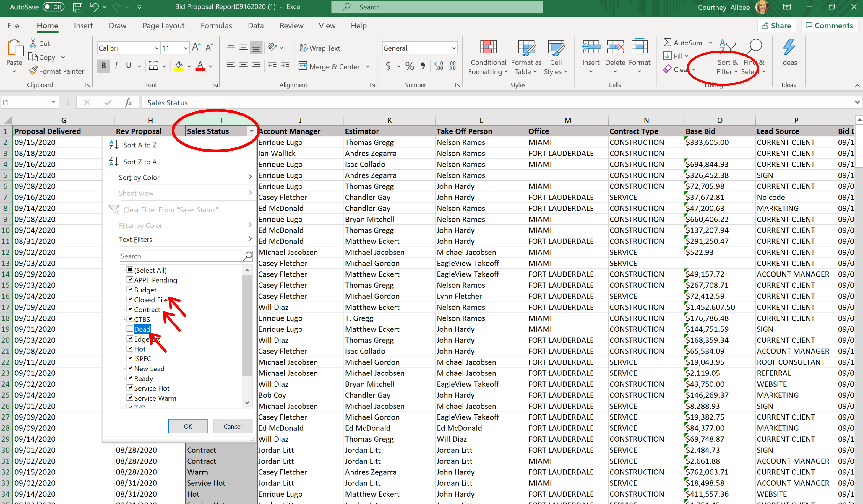Screen dimensions: 863x504
Task: Switch to the Data tab
Action: pos(255,26)
